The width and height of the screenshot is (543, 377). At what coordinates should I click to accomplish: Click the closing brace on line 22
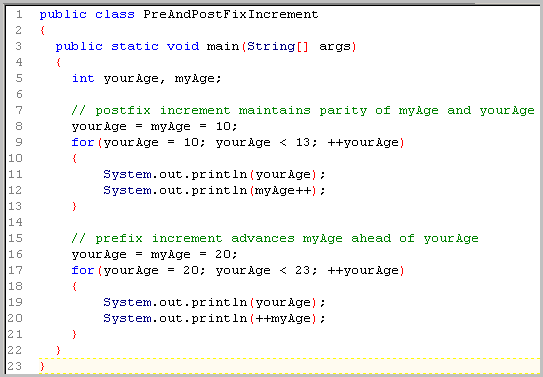coord(59,350)
